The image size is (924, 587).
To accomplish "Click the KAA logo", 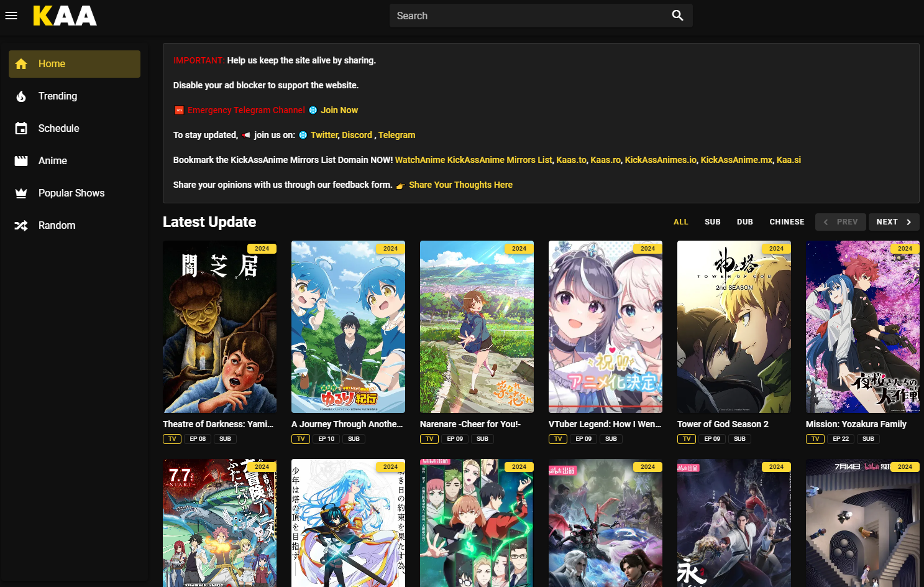I will tap(65, 16).
